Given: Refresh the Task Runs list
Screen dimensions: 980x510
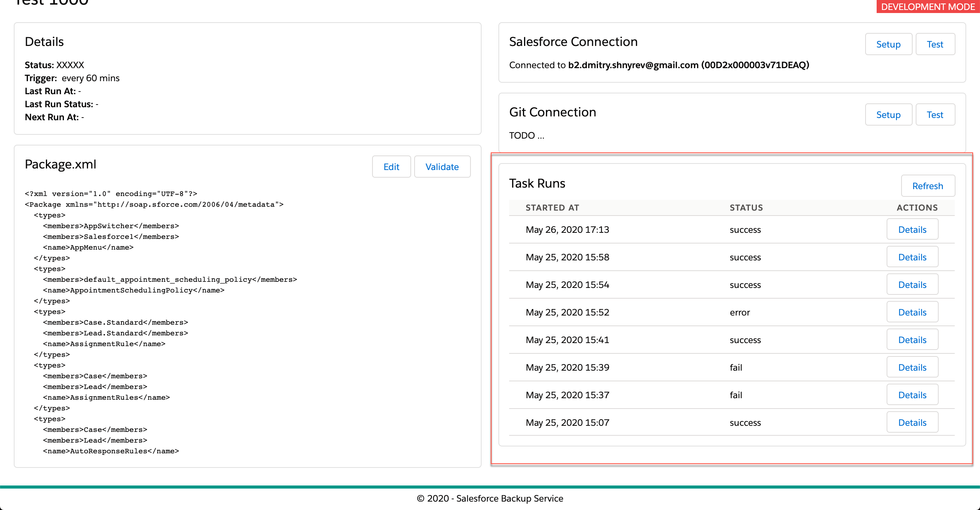Looking at the screenshot, I should point(928,186).
